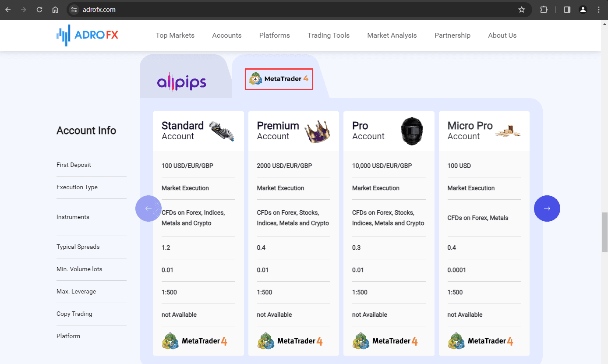Open the Partnership menu

point(452,35)
